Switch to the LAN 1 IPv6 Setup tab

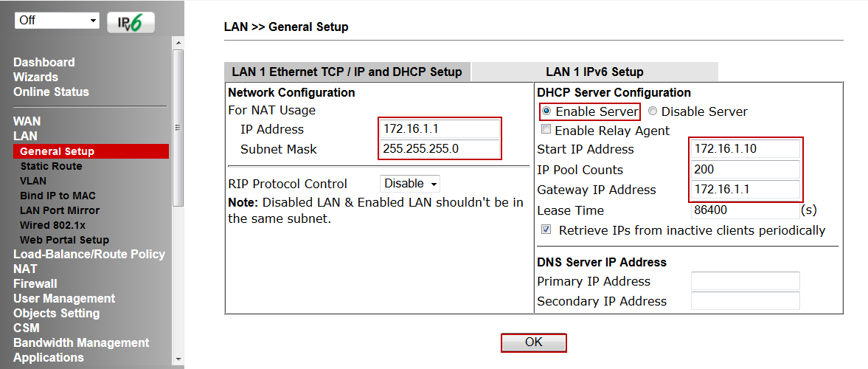pos(594,72)
